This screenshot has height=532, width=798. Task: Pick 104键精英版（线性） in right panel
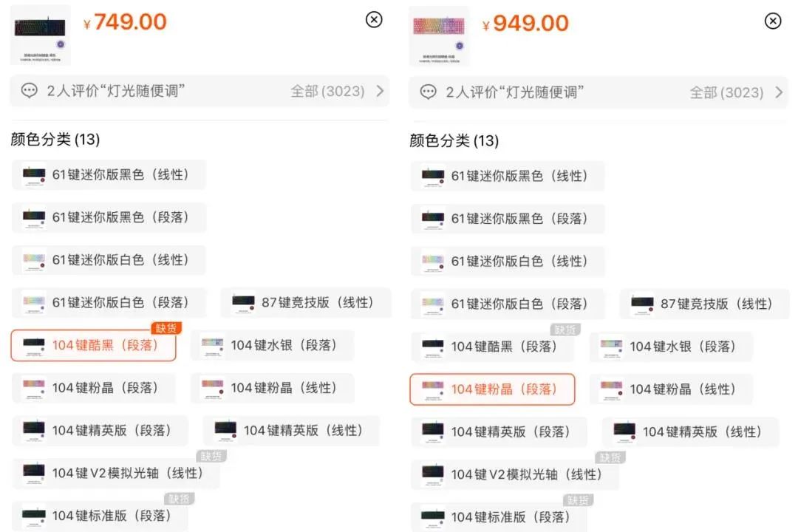click(690, 432)
